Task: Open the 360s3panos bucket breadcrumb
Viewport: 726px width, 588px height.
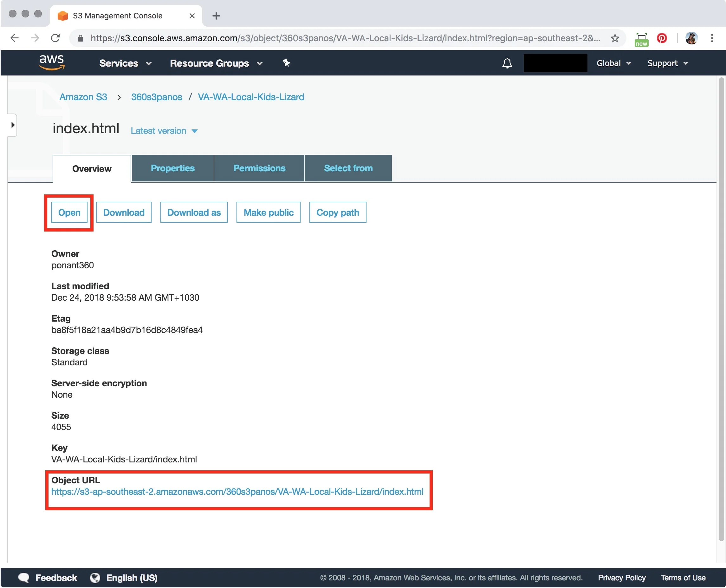Action: (x=156, y=97)
